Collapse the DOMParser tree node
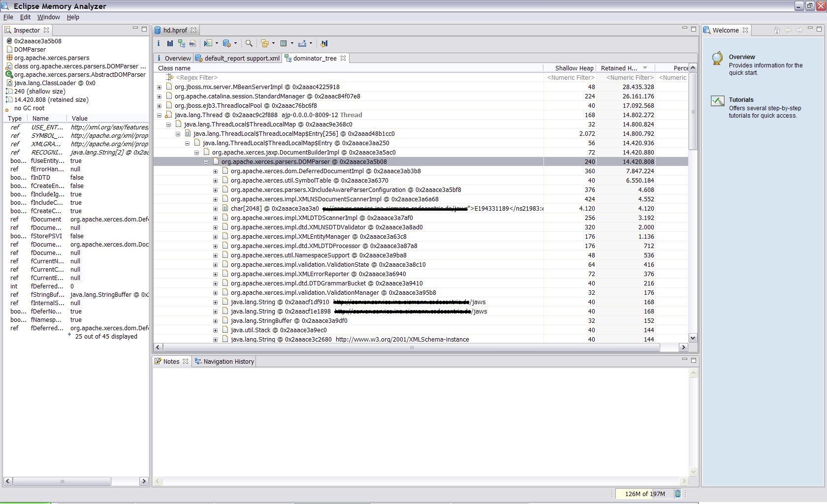Image resolution: width=827 pixels, height=504 pixels. coord(206,162)
